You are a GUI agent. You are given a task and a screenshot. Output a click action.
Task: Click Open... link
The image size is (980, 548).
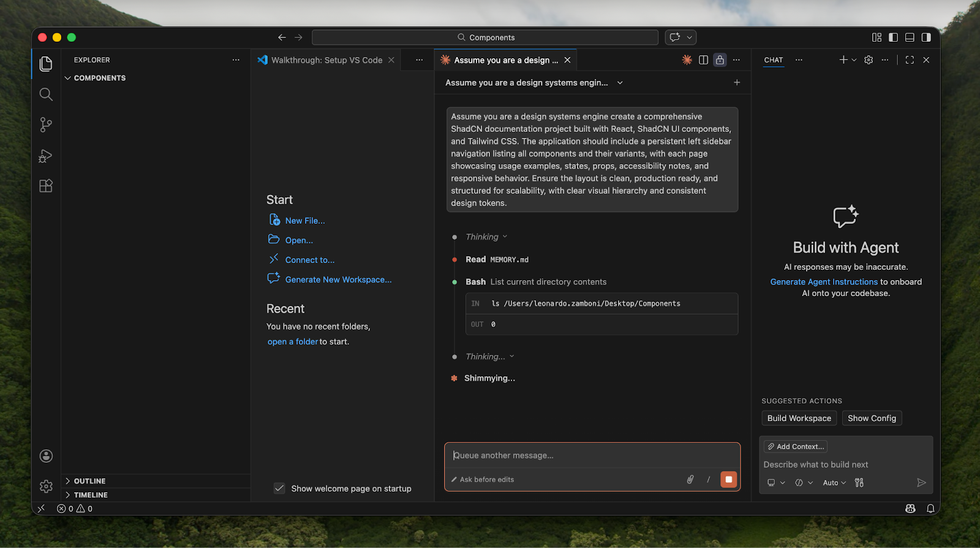click(299, 240)
